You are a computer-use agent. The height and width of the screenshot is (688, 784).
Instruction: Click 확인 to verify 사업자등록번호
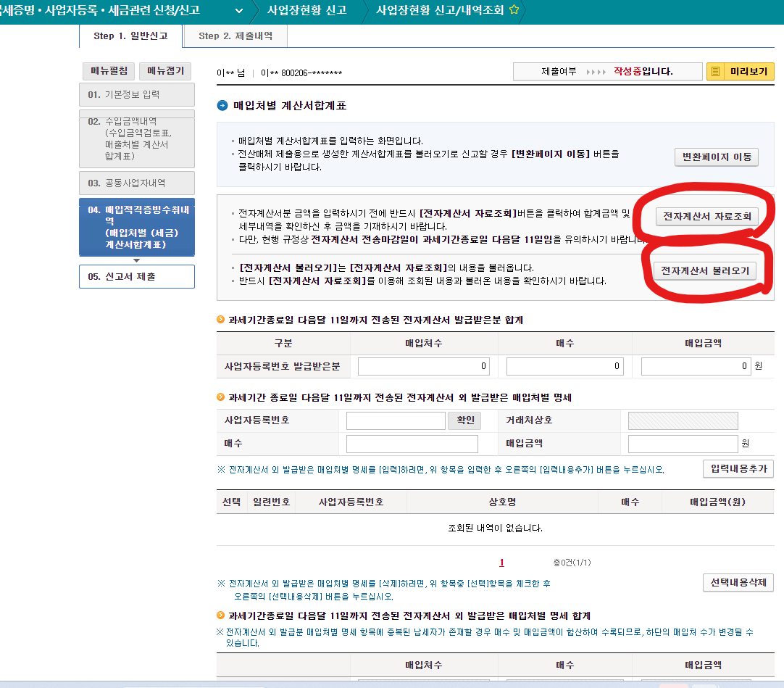point(464,420)
